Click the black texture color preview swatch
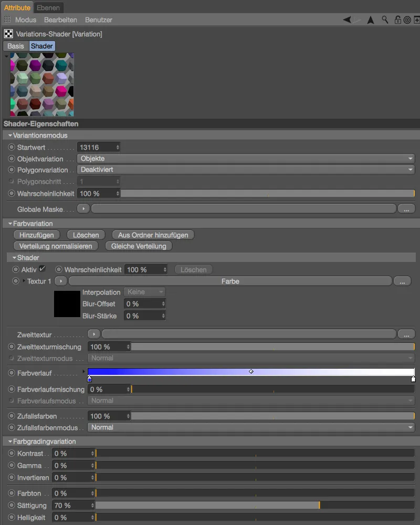This screenshot has width=420, height=525. pos(67,304)
